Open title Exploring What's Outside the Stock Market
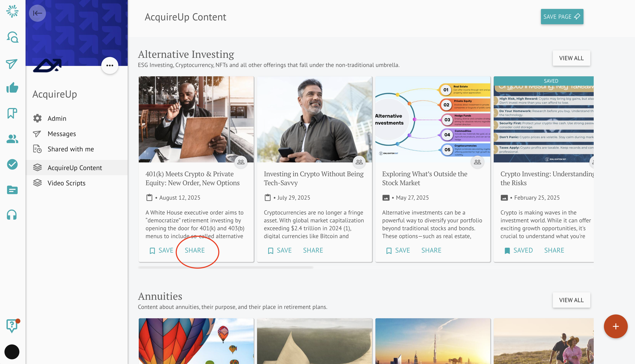Viewport: 635px width, 364px height. coord(425,178)
